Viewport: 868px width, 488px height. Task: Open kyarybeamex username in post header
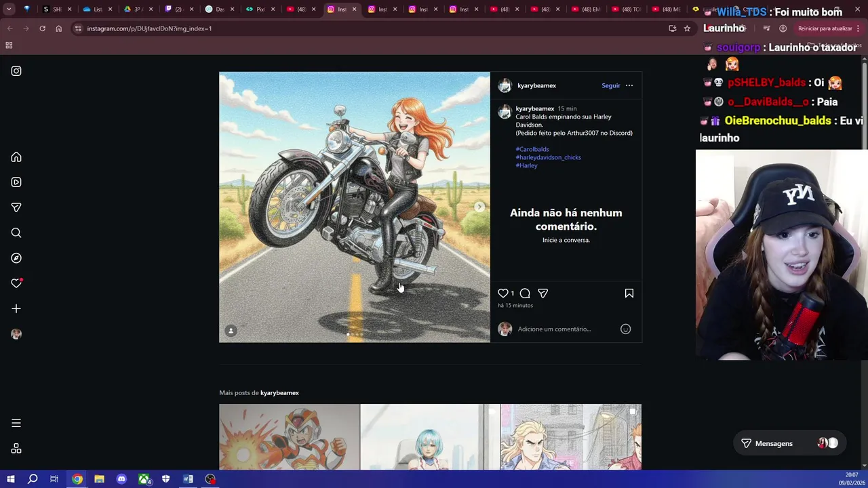pos(536,85)
